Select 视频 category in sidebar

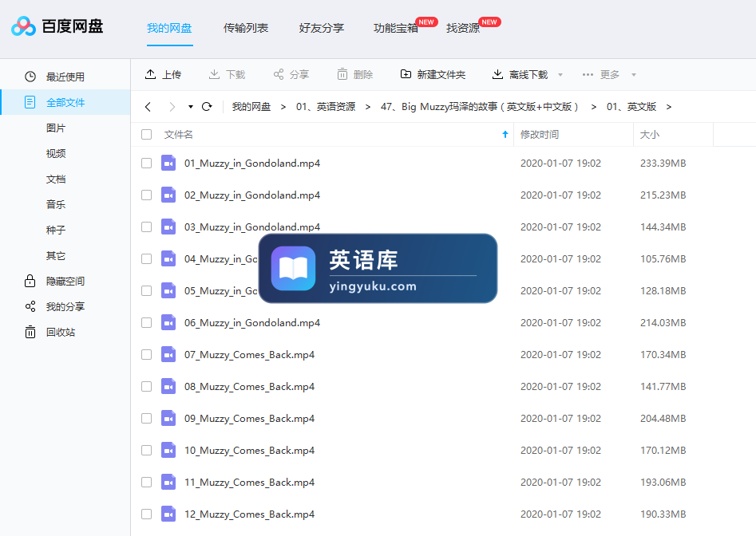(55, 153)
